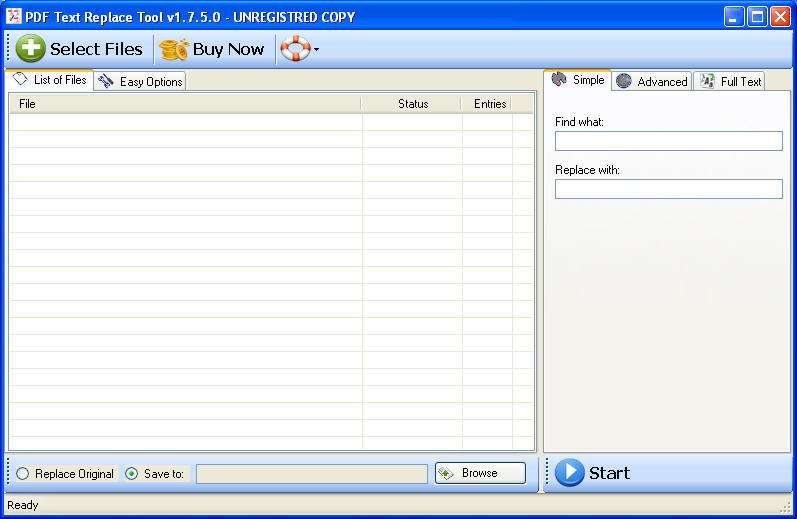Click the Ready status bar text

click(22, 505)
